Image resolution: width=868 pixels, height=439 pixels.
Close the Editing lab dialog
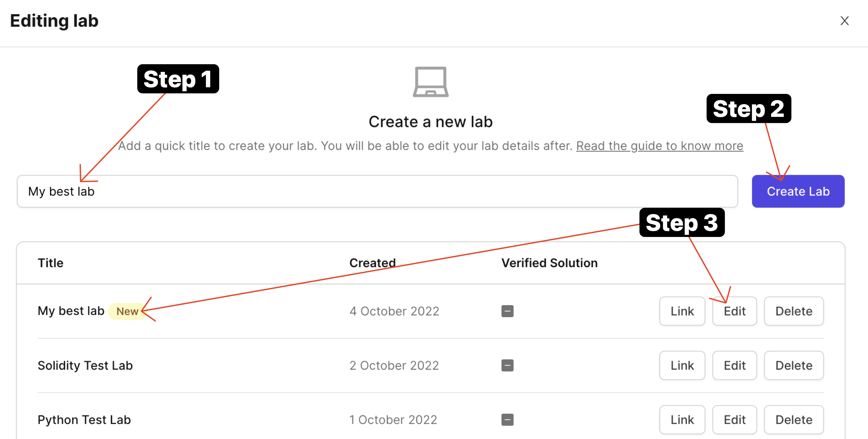[844, 21]
